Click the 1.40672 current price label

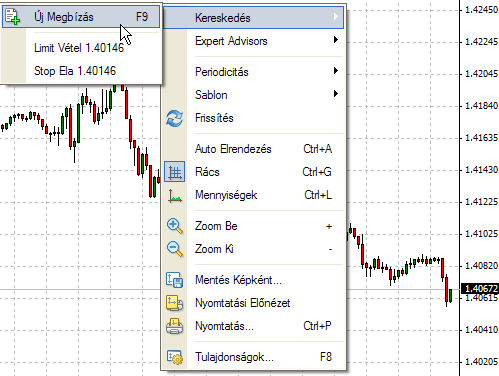click(x=479, y=288)
